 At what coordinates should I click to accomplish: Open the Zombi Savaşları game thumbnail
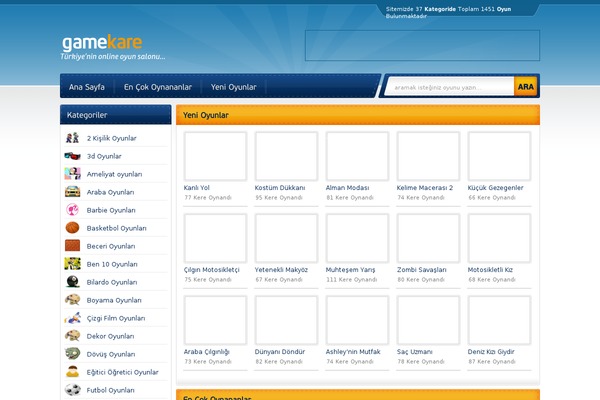click(x=428, y=238)
